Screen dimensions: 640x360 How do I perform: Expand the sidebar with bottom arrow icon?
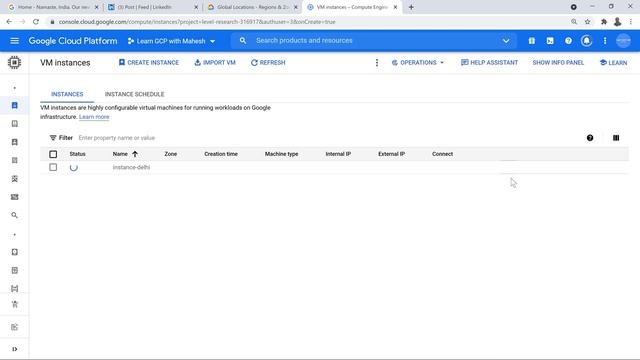(15, 349)
